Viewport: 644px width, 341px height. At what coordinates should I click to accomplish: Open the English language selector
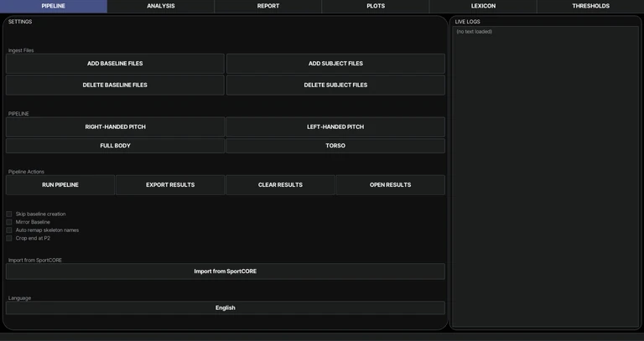point(225,307)
